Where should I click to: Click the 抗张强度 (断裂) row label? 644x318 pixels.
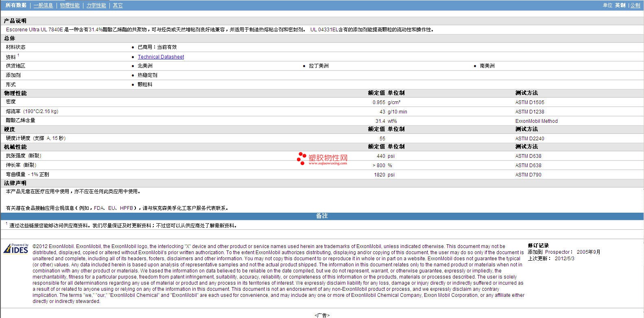click(x=24, y=156)
